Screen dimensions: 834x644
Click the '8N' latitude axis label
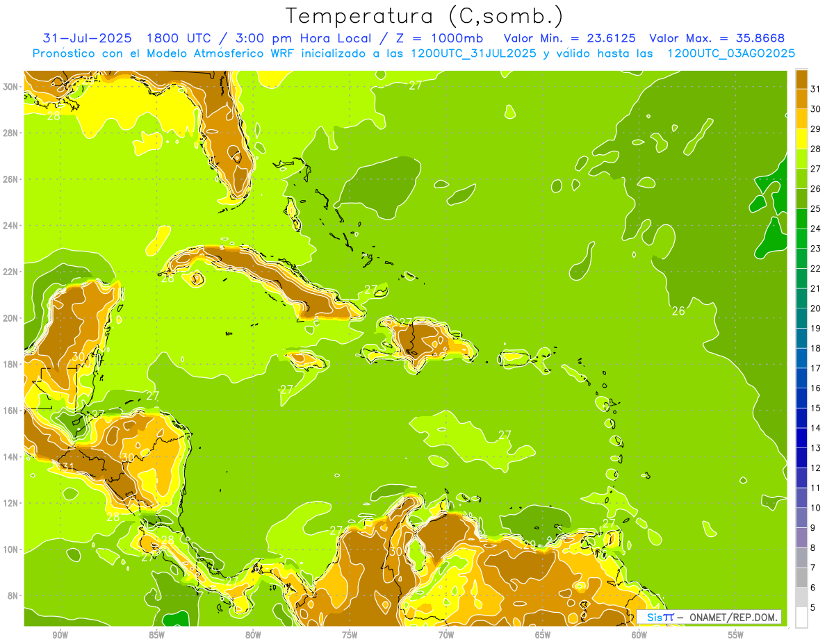(14, 595)
